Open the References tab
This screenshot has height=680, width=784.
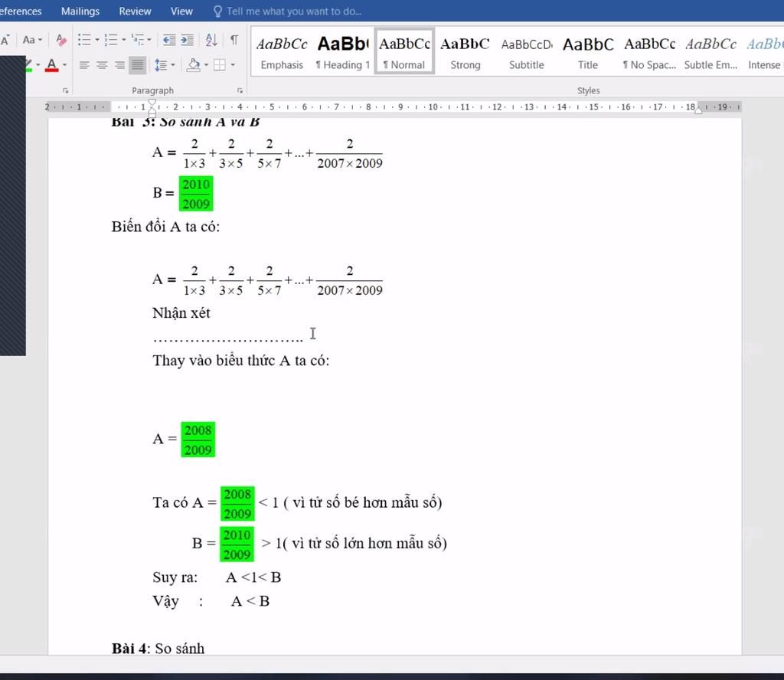21,11
